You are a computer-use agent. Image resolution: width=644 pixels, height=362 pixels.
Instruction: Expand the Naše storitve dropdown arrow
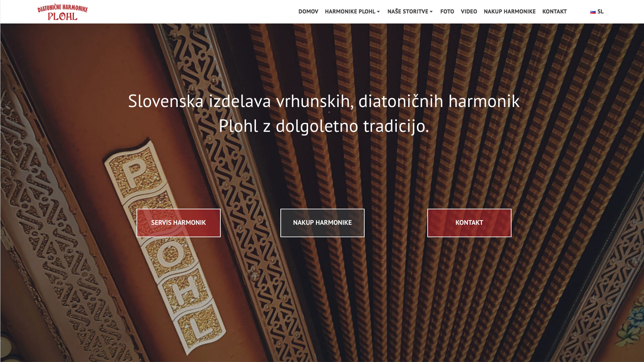431,12
